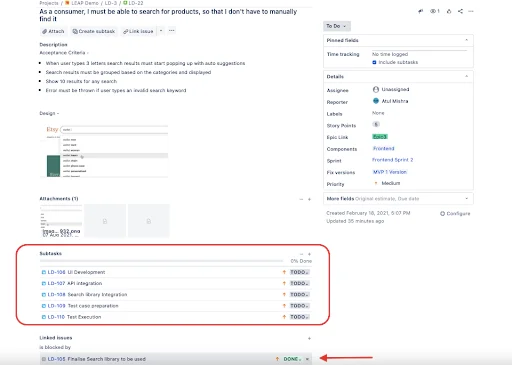Open TODO status dropdown for LD-109
The width and height of the screenshot is (512, 365).
(299, 306)
